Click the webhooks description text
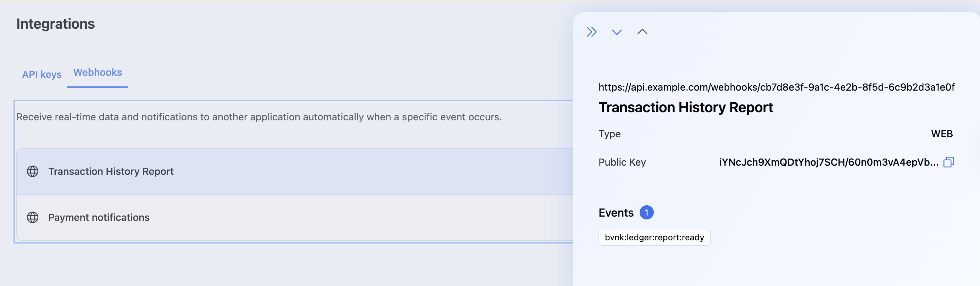Image resolution: width=980 pixels, height=286 pixels. click(259, 117)
